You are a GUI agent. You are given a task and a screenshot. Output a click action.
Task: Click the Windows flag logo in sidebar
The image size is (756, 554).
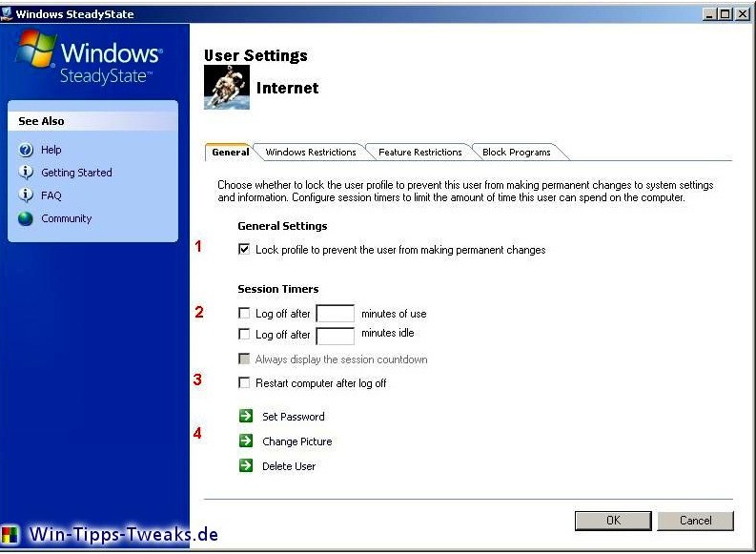(35, 49)
